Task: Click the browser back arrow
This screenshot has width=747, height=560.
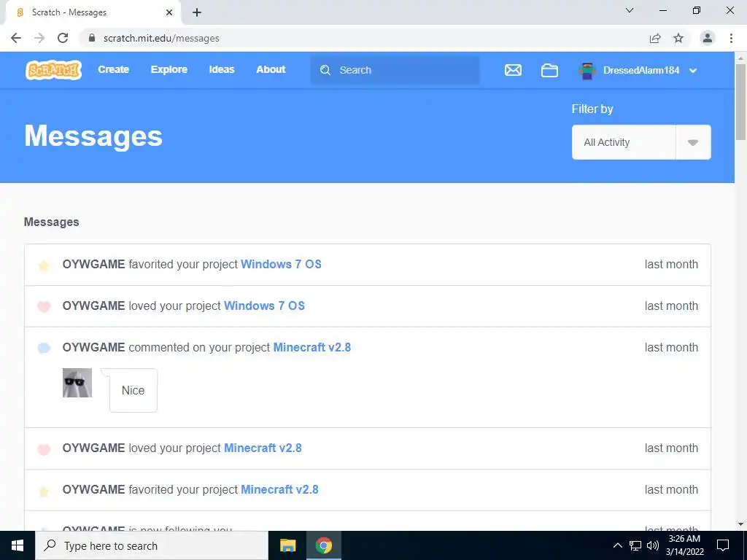Action: point(16,38)
